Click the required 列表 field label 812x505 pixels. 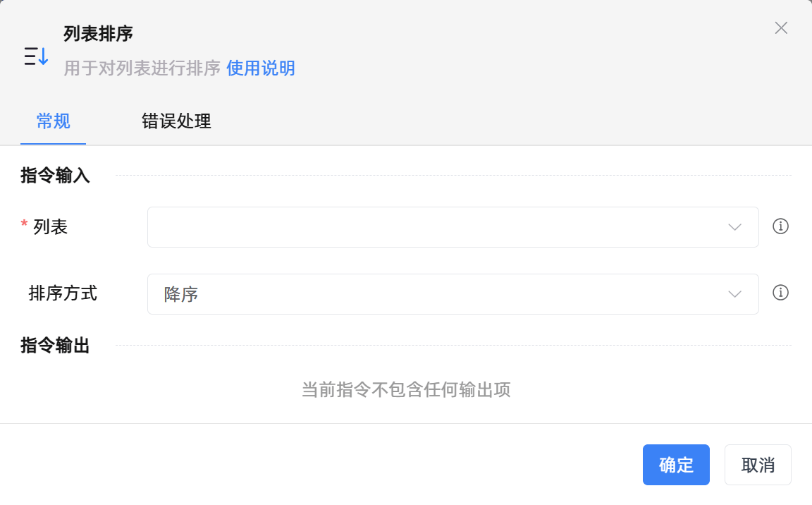pyautogui.click(x=50, y=227)
